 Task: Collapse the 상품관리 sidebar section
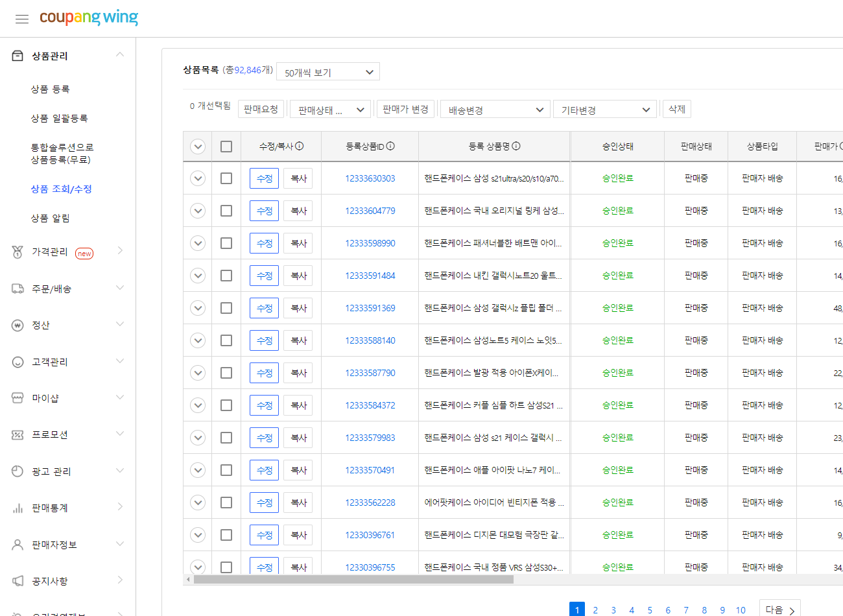coord(120,55)
